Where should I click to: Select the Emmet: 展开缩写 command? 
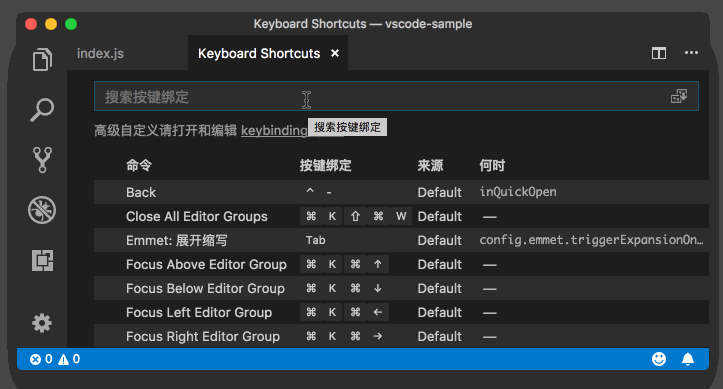tap(401, 240)
